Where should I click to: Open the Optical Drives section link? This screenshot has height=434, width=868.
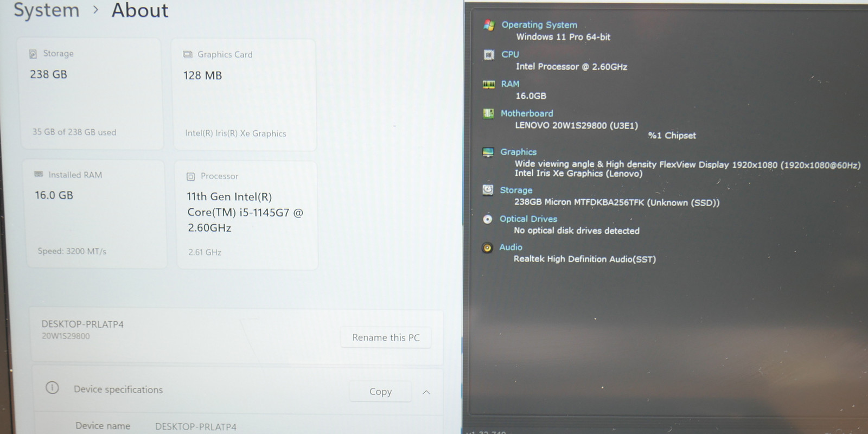[x=528, y=219]
